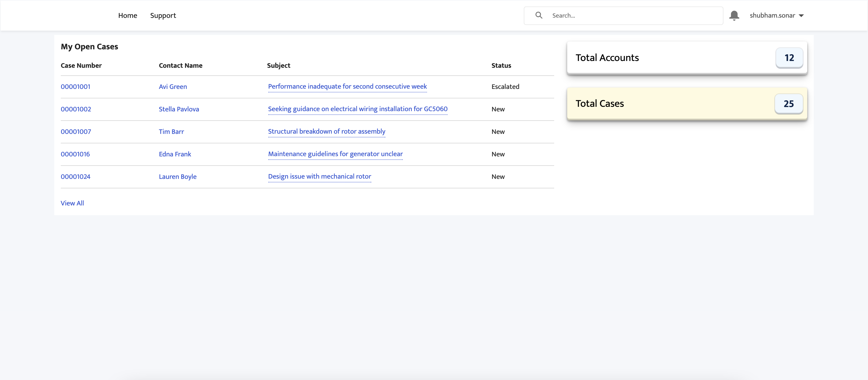Click the My Open Cases heading
The image size is (868, 380).
[x=89, y=47]
